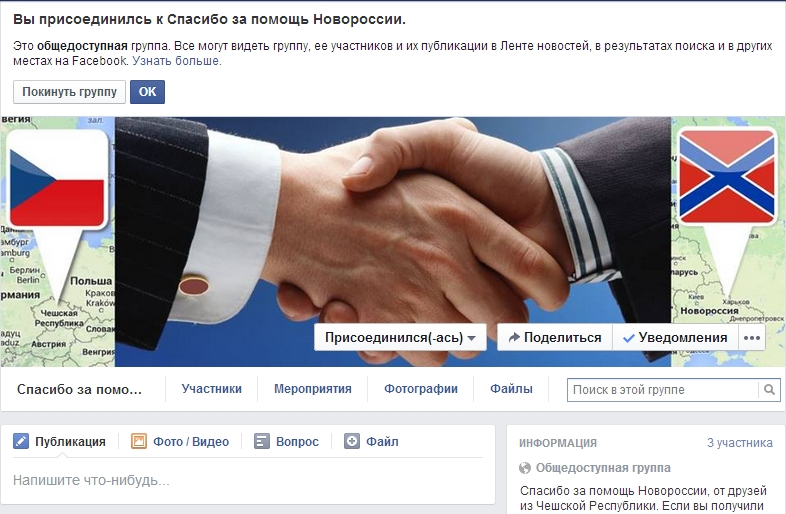Confirm with the blue OK button
Screen dimensions: 786x514
[147, 92]
